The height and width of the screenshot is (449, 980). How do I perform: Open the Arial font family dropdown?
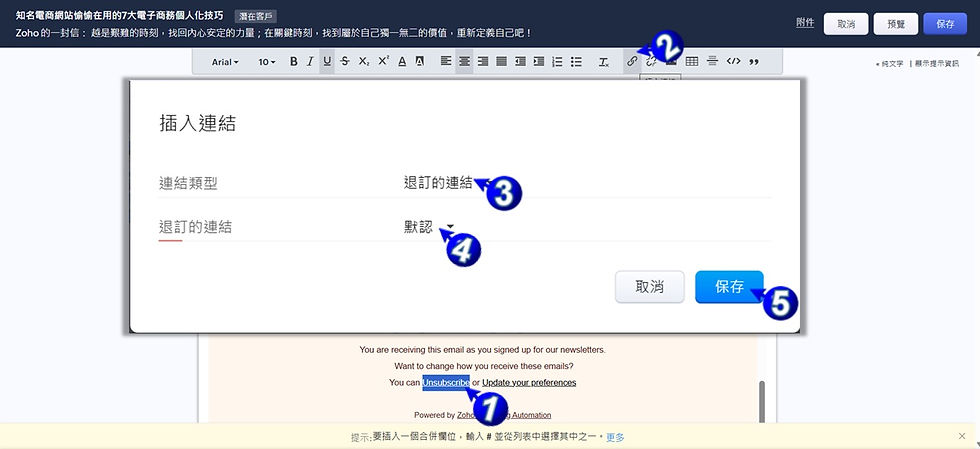(225, 62)
